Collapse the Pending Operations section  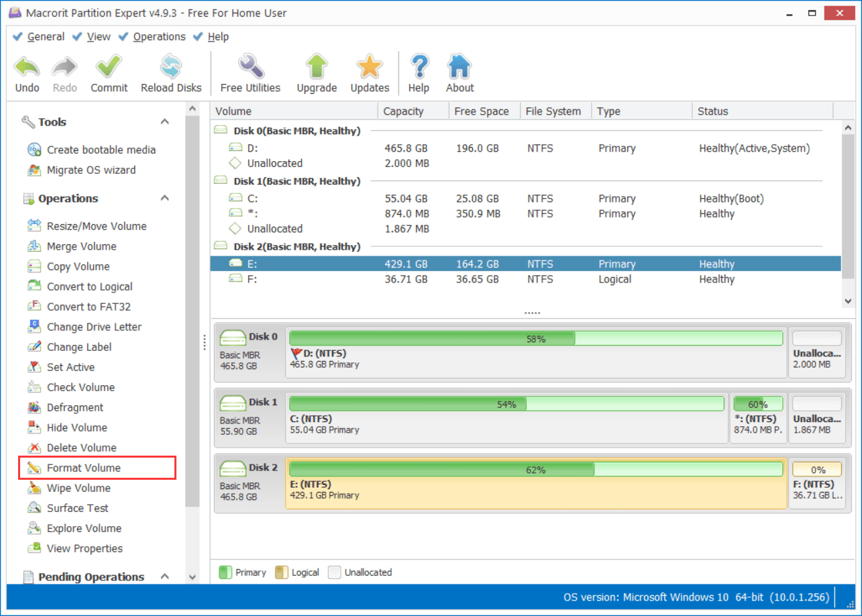click(x=164, y=576)
